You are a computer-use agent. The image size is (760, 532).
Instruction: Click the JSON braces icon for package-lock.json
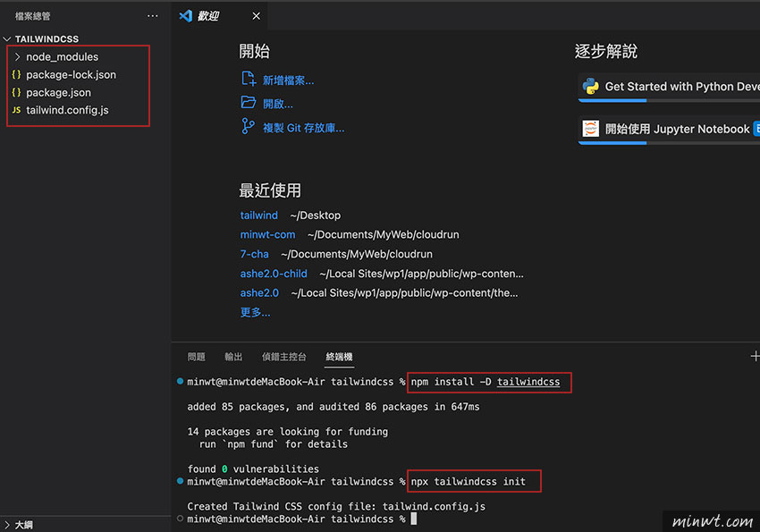16,74
